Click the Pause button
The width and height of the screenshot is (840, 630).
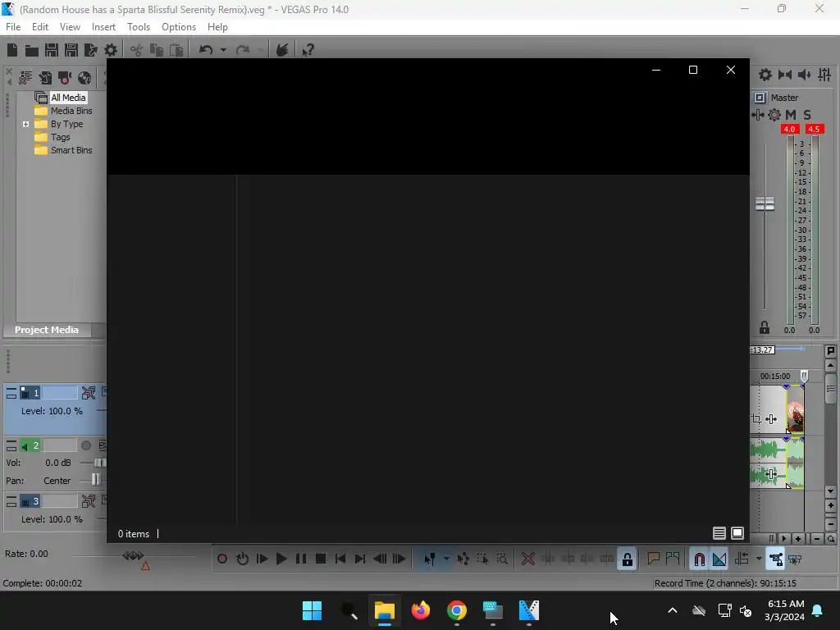tap(301, 559)
